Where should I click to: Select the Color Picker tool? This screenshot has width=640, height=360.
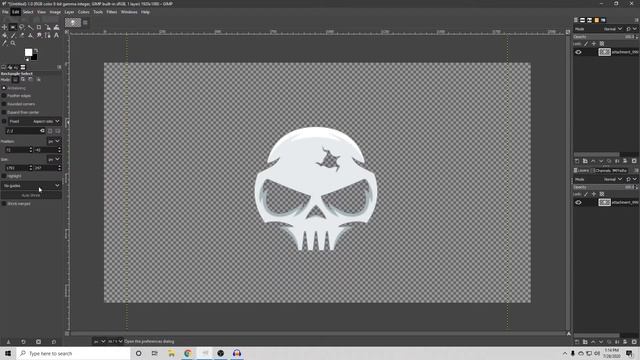[x=4, y=43]
